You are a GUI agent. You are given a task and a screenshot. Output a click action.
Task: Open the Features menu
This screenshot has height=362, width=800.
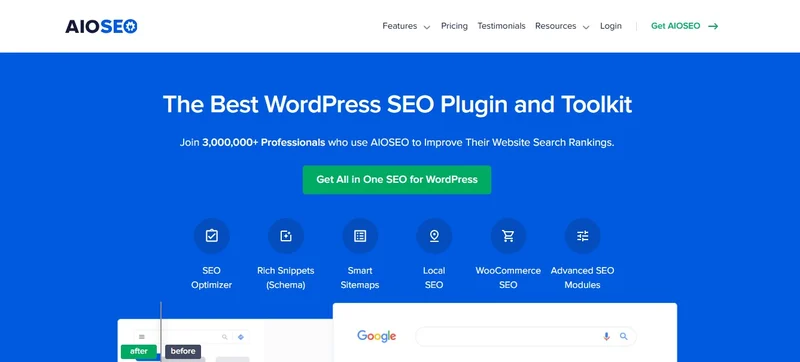(399, 26)
